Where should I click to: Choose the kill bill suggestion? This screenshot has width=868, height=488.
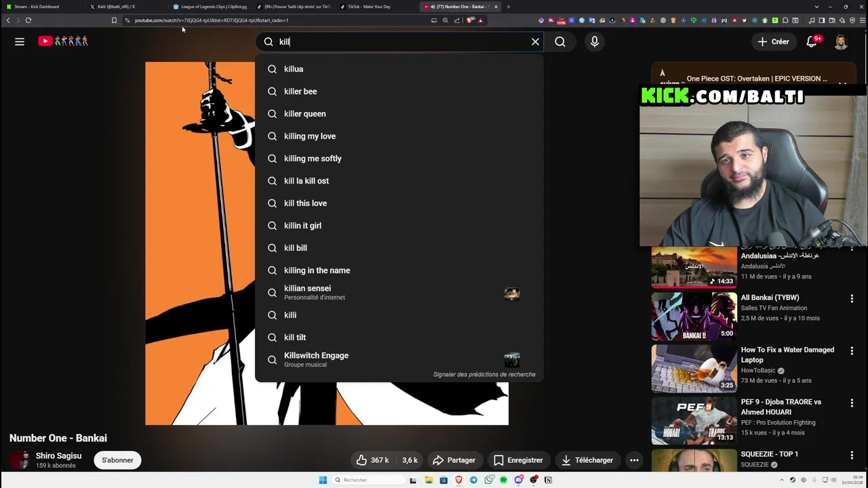pos(399,248)
